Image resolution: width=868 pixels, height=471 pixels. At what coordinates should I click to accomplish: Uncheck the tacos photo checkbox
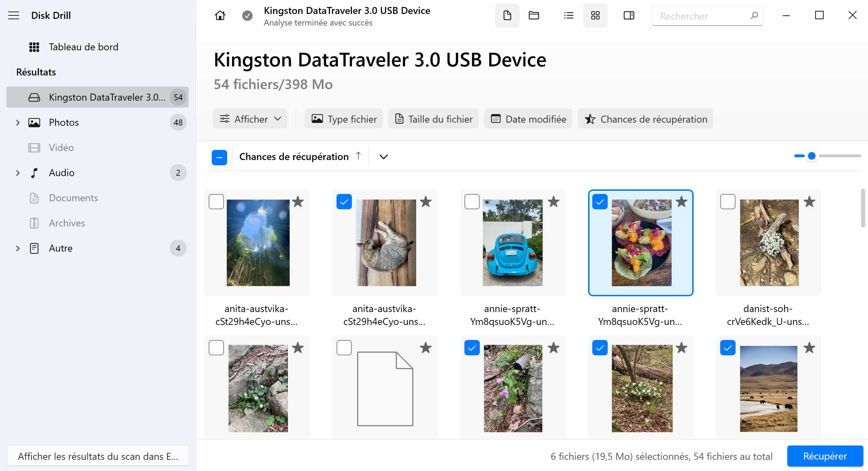coord(600,202)
